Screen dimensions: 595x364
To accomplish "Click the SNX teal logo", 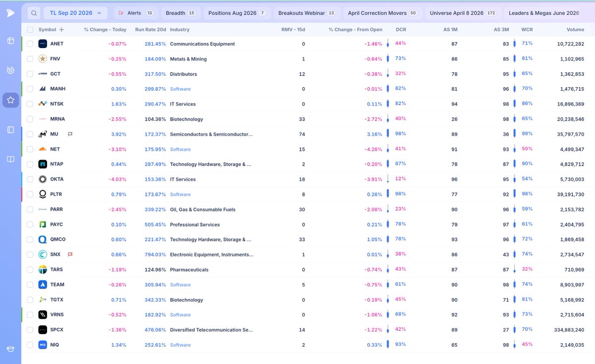I will [43, 254].
